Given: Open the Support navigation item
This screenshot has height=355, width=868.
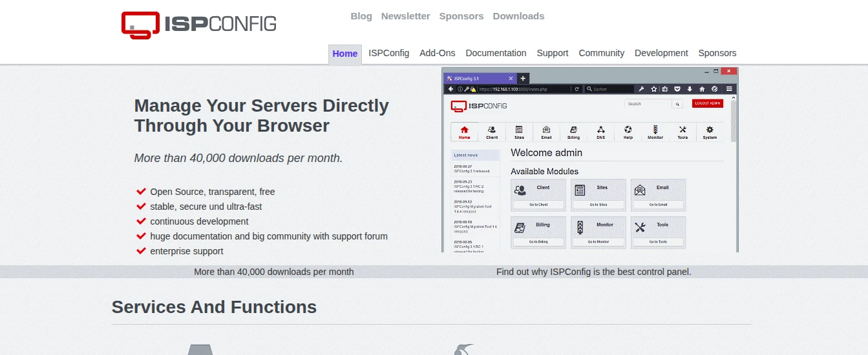Looking at the screenshot, I should coord(553,53).
